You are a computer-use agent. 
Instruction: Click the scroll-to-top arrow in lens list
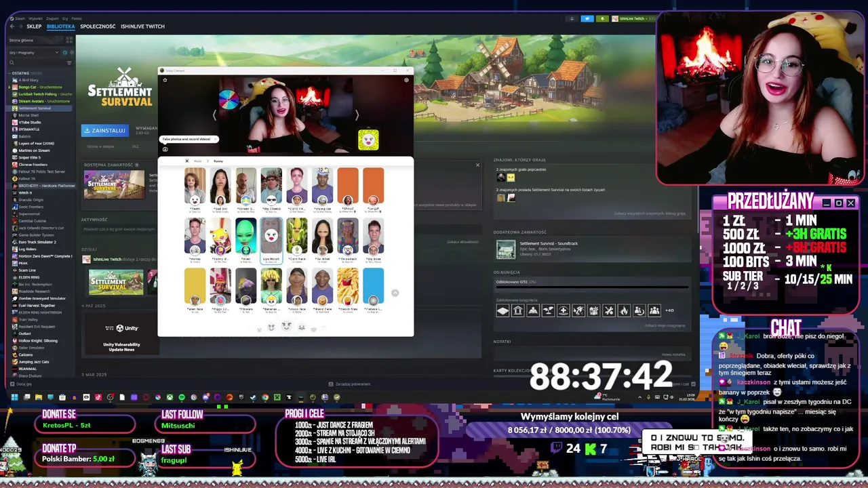click(395, 293)
